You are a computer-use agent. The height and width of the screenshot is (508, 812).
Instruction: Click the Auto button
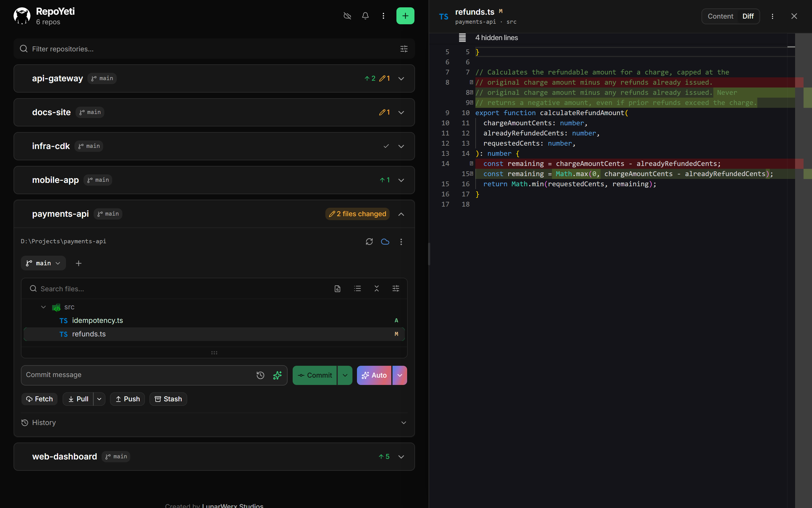[x=374, y=375]
